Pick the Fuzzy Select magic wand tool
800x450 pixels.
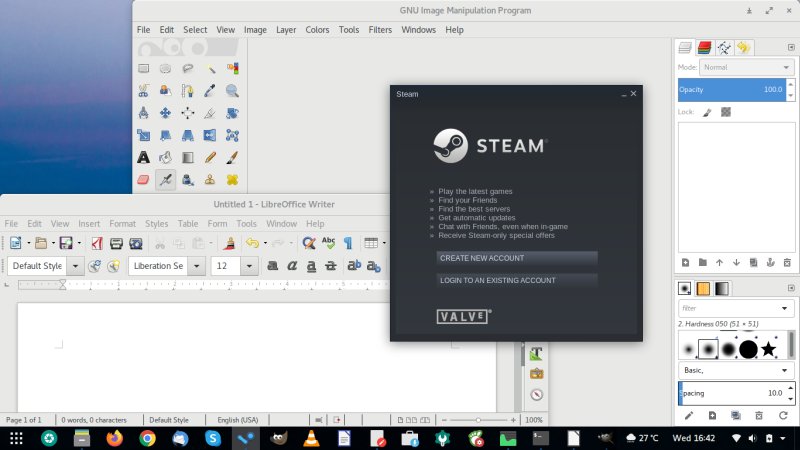210,68
